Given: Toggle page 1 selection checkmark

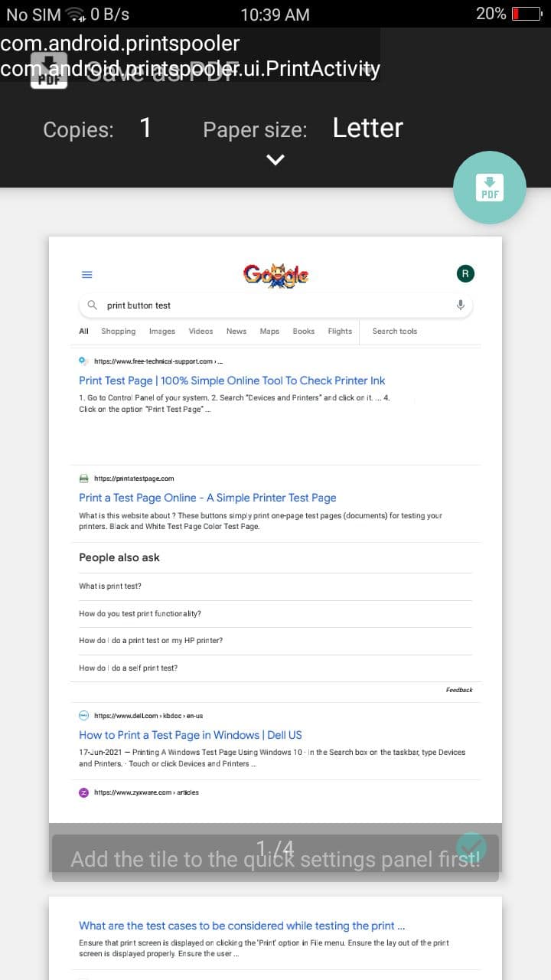Looking at the screenshot, I should pyautogui.click(x=471, y=848).
